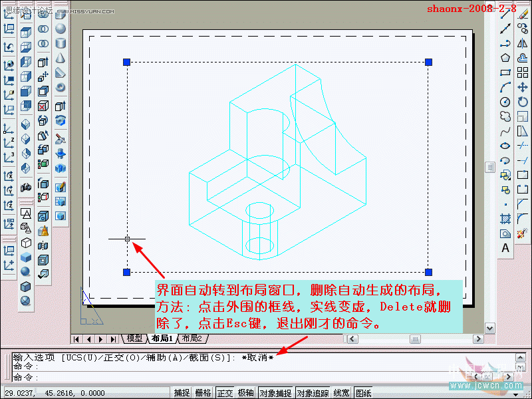Select the Trim tool
Screen dimensions: 532x399
(x=523, y=146)
